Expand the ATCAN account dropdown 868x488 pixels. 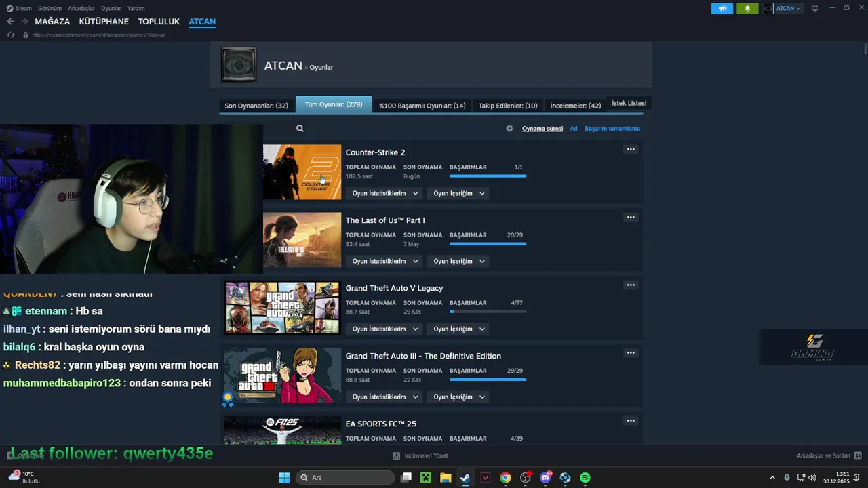[x=788, y=8]
